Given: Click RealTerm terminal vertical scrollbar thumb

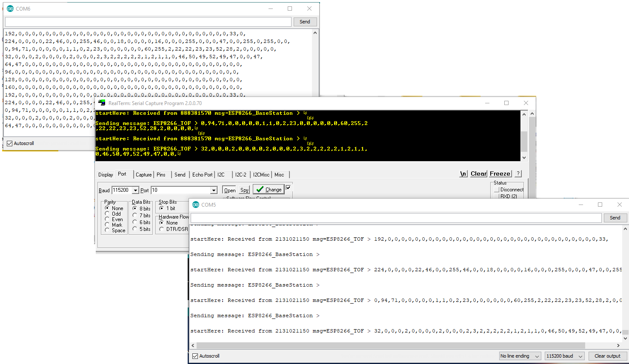Looking at the screenshot, I should click(524, 141).
